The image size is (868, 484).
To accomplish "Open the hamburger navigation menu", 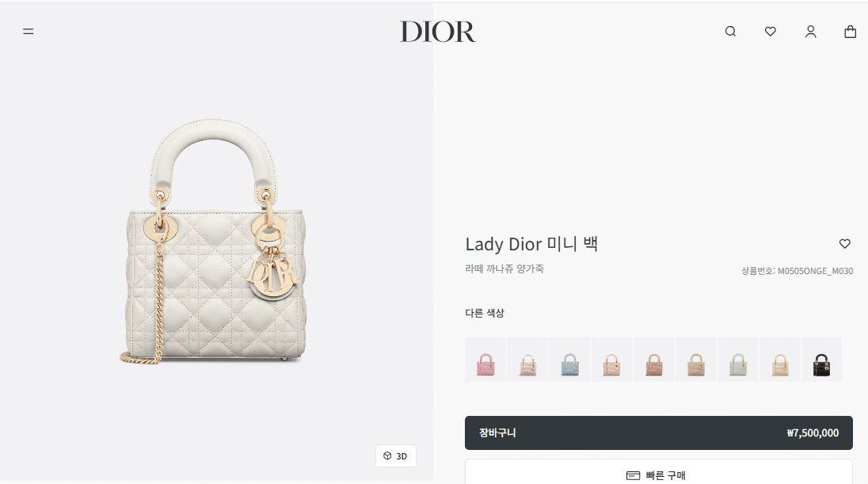I will point(29,32).
